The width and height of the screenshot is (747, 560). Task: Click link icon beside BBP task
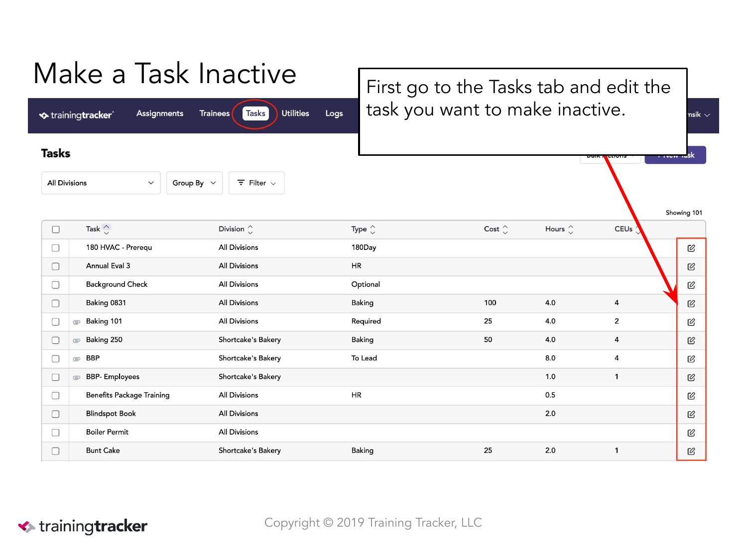click(x=77, y=359)
